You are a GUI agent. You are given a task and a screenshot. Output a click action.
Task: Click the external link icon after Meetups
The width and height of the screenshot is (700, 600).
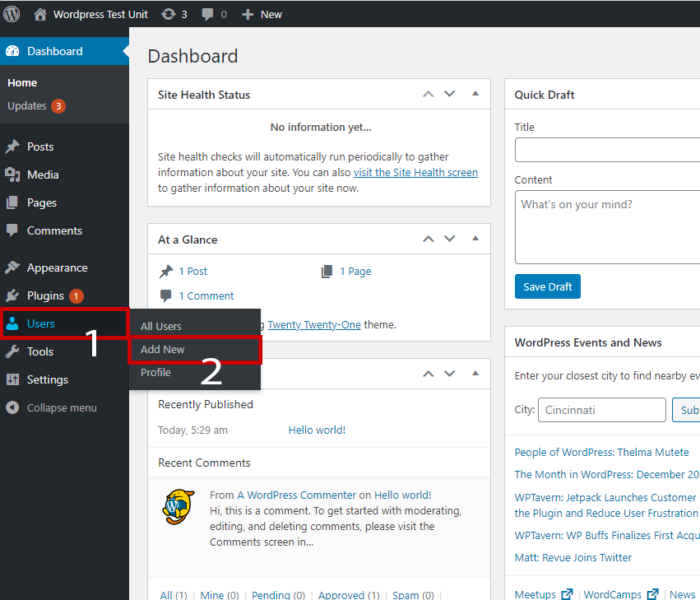point(567,594)
